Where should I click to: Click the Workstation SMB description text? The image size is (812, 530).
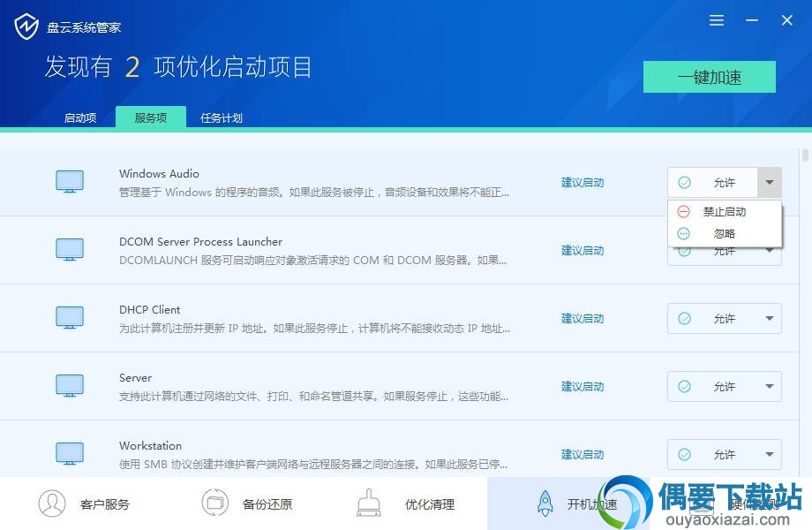[312, 465]
